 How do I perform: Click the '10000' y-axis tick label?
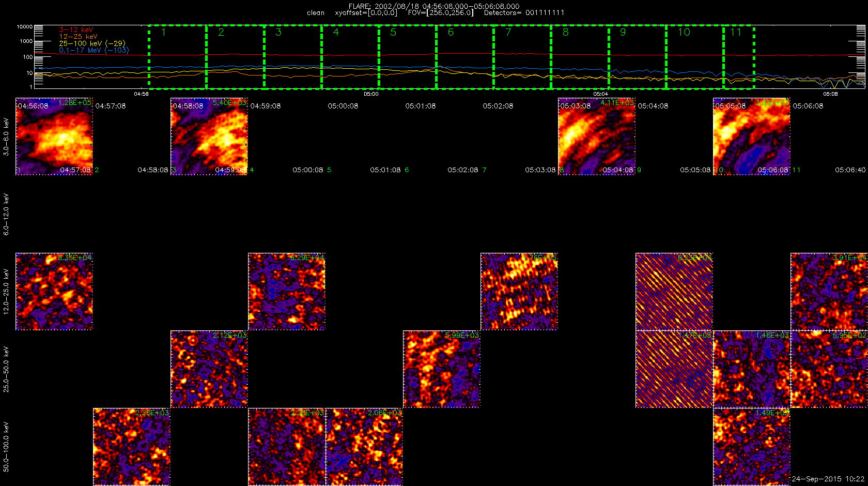(25, 26)
